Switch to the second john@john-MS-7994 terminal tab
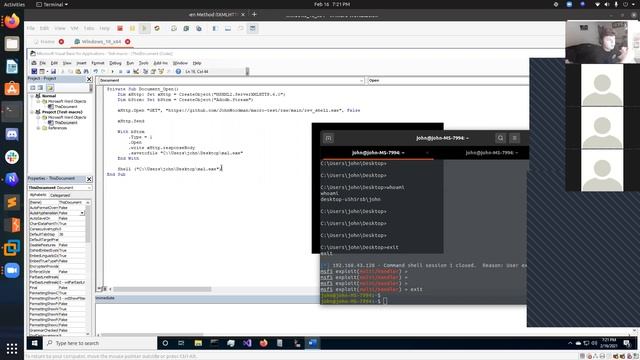Image resolution: width=640 pixels, height=360 pixels. click(491, 153)
